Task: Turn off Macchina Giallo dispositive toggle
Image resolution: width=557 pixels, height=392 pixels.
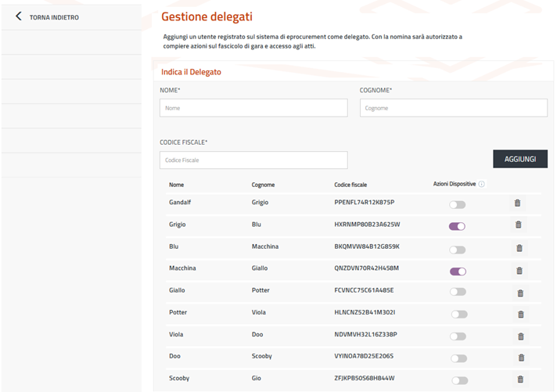Action: [457, 272]
